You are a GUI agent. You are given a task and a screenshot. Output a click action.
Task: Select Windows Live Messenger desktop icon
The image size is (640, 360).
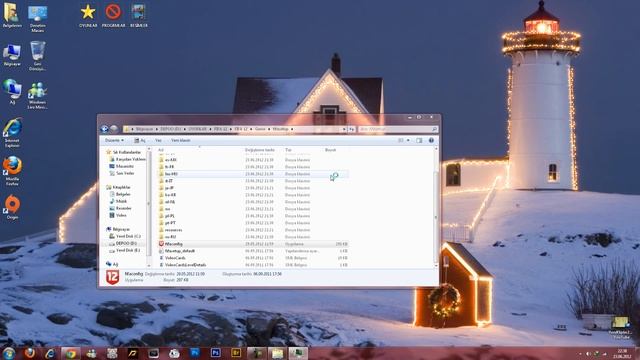37,96
